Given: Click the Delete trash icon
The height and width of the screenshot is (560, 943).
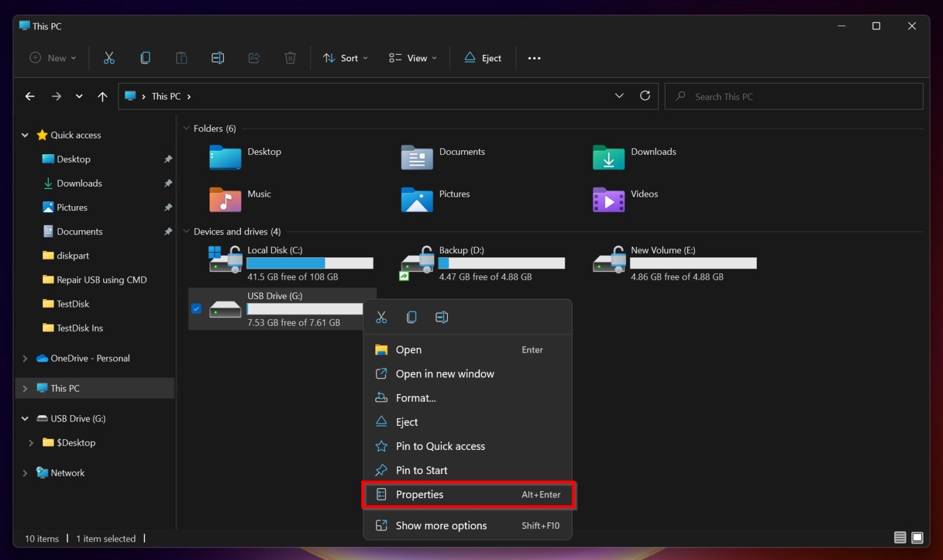Looking at the screenshot, I should point(290,58).
